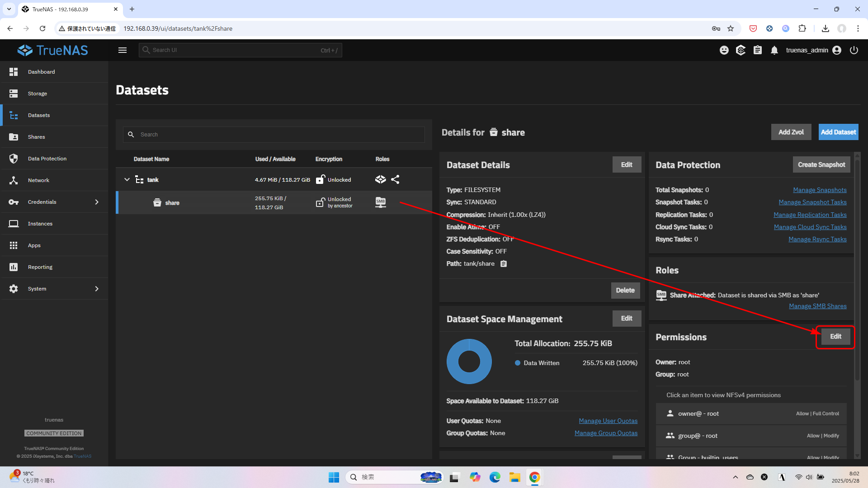Screen dimensions: 868x488
Task: Delete the share dataset
Action: tap(625, 290)
